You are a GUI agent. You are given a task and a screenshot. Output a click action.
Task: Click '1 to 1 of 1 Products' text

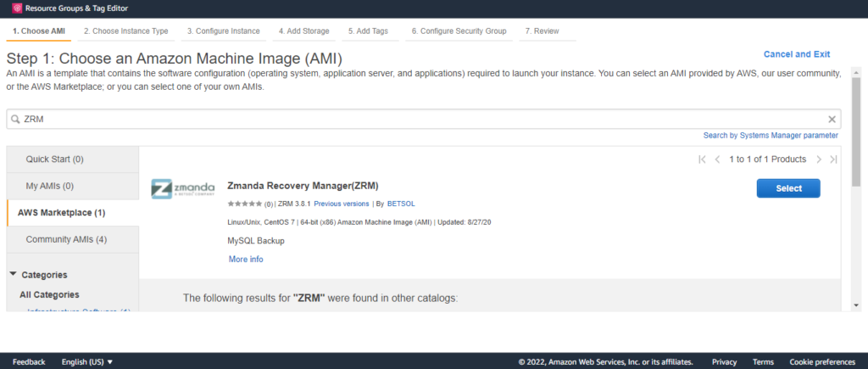(x=768, y=159)
